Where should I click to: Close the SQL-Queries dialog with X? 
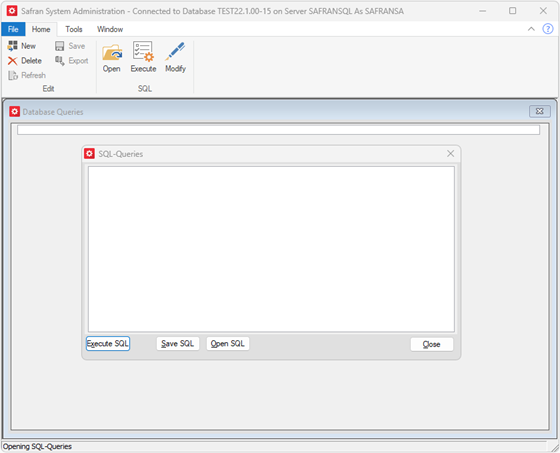450,154
